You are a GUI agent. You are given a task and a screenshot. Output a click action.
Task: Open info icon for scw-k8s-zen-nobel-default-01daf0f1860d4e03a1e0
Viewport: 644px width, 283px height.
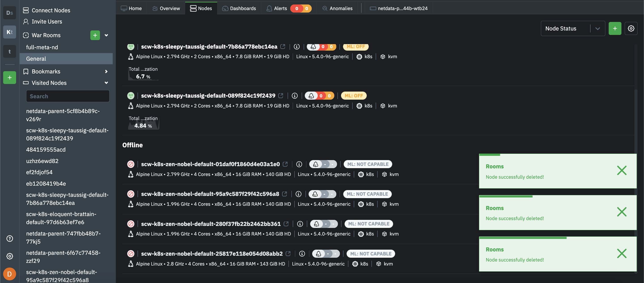coord(299,164)
